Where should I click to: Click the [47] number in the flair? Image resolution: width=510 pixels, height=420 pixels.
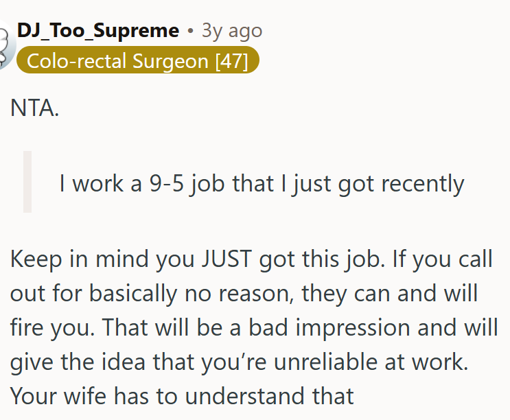(231, 60)
